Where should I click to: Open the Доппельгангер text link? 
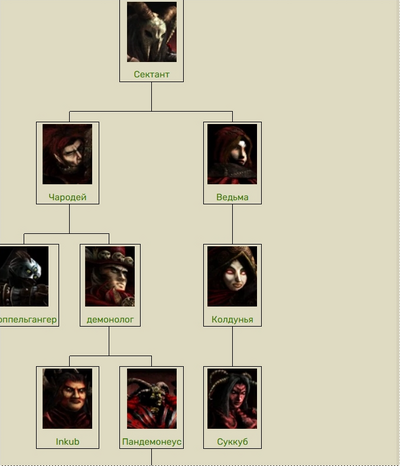[x=28, y=320]
